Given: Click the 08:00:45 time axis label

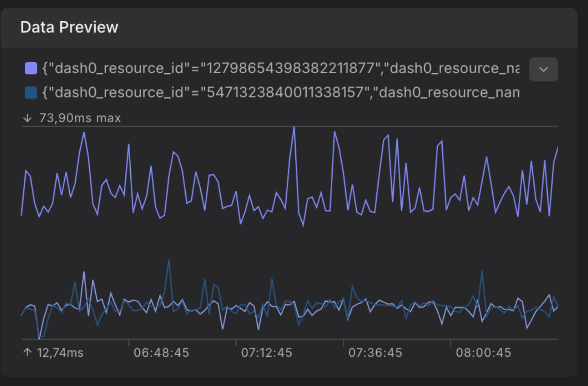Looking at the screenshot, I should (483, 353).
